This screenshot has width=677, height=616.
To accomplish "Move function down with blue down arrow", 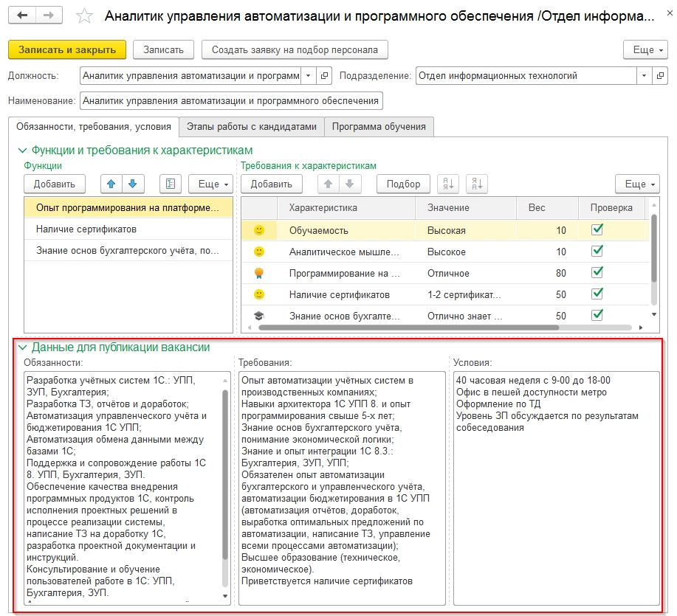I will 133,184.
